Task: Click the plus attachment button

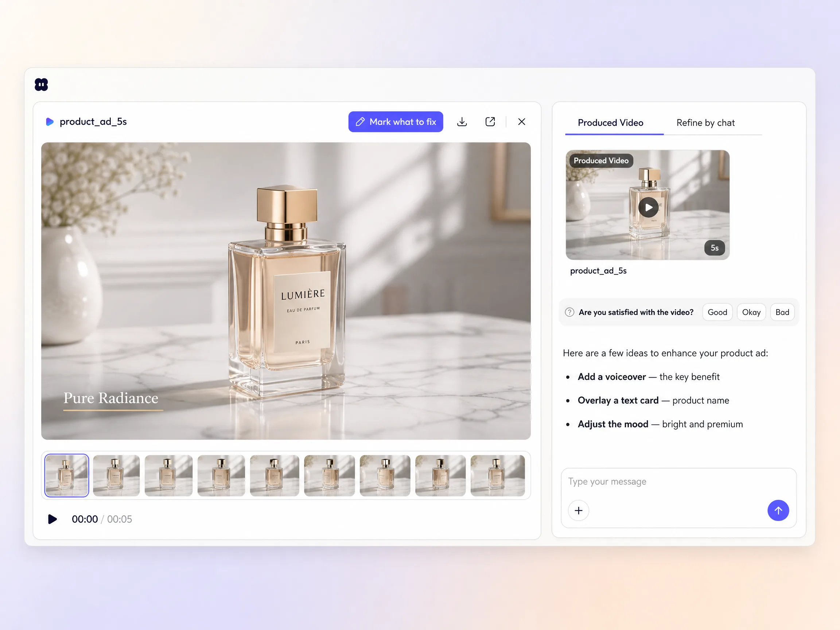Action: click(x=578, y=510)
